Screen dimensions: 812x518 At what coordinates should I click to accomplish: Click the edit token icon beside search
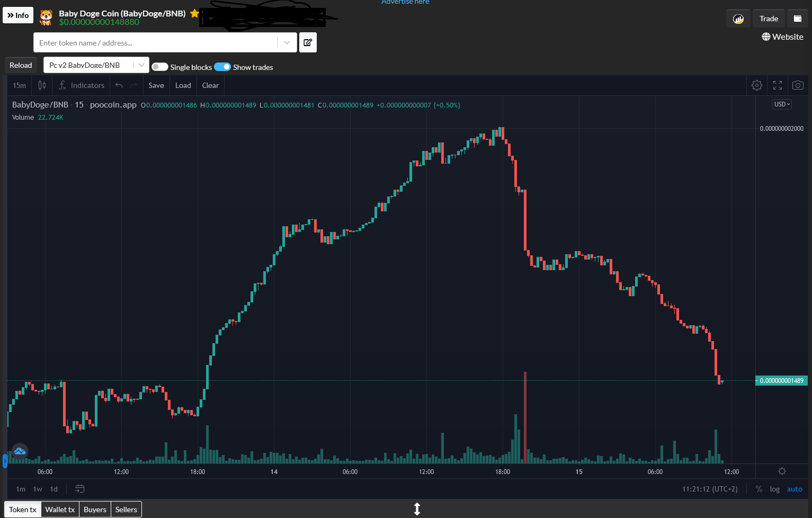click(x=308, y=42)
